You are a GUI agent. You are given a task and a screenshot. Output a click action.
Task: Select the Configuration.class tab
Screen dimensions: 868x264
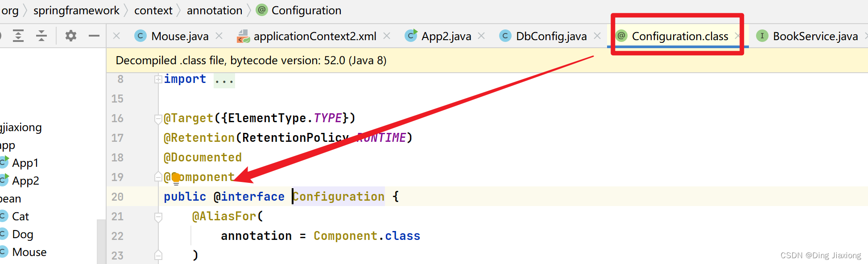[680, 36]
